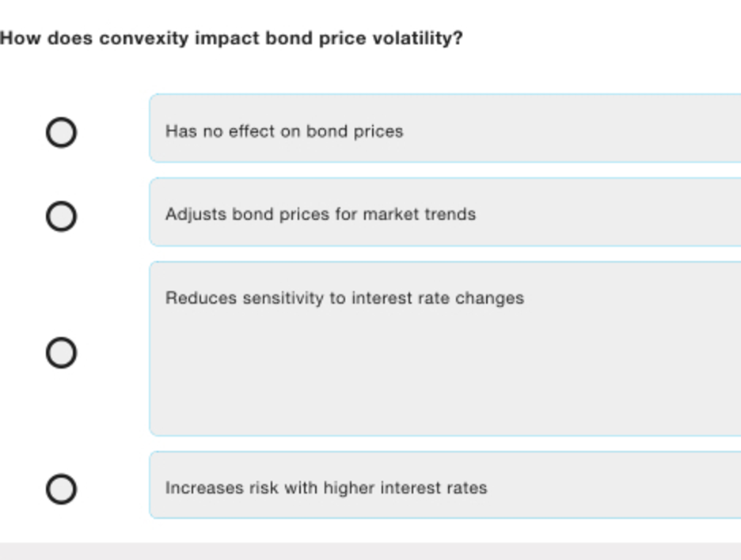The width and height of the screenshot is (741, 560).
Task: Choose radio button for 'Adjusts bond prices for market trends'
Action: point(62,216)
